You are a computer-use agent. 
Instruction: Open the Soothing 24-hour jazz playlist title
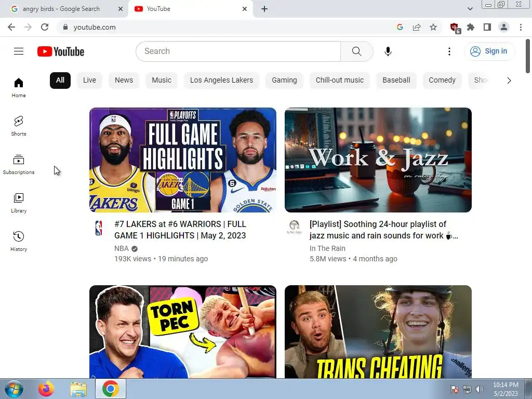[384, 230]
